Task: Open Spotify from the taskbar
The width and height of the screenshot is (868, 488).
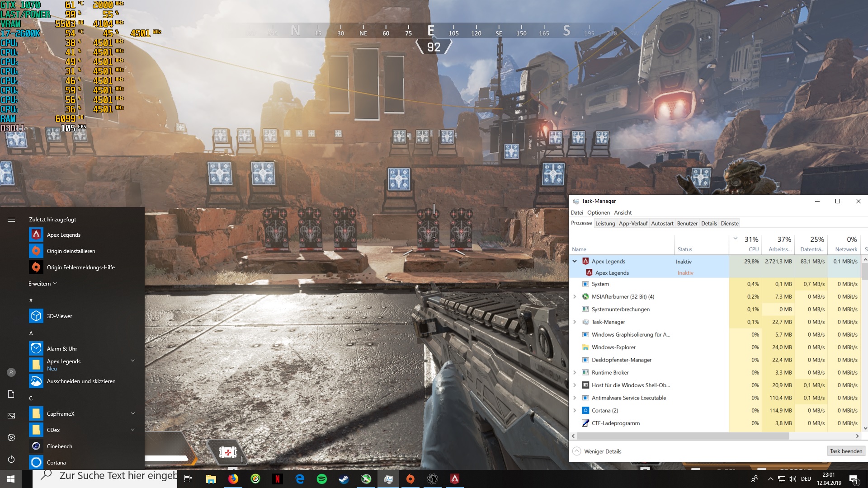Action: pos(322,479)
